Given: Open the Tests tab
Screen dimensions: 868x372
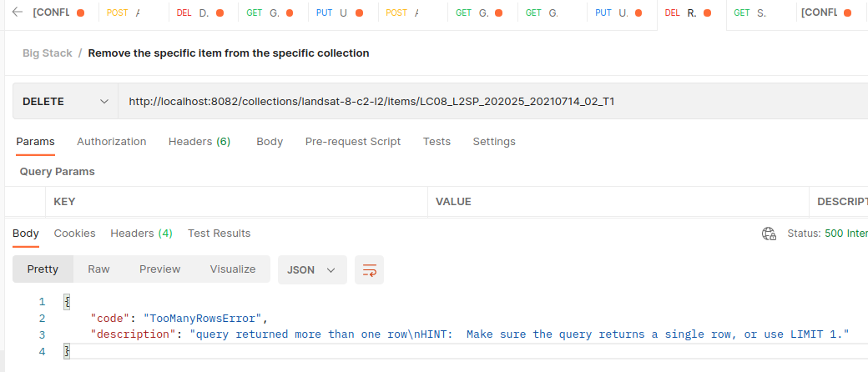Looking at the screenshot, I should click(x=437, y=142).
